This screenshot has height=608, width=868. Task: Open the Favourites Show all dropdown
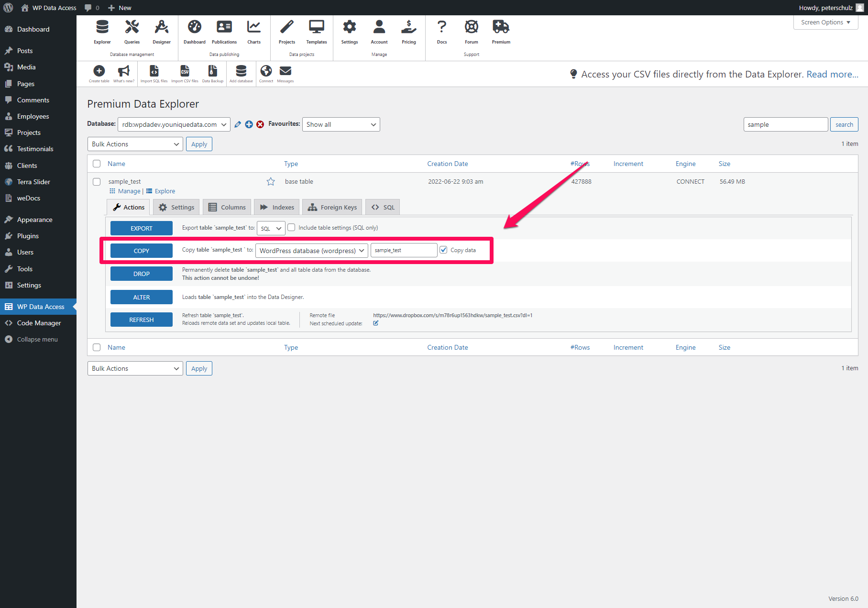click(x=341, y=124)
